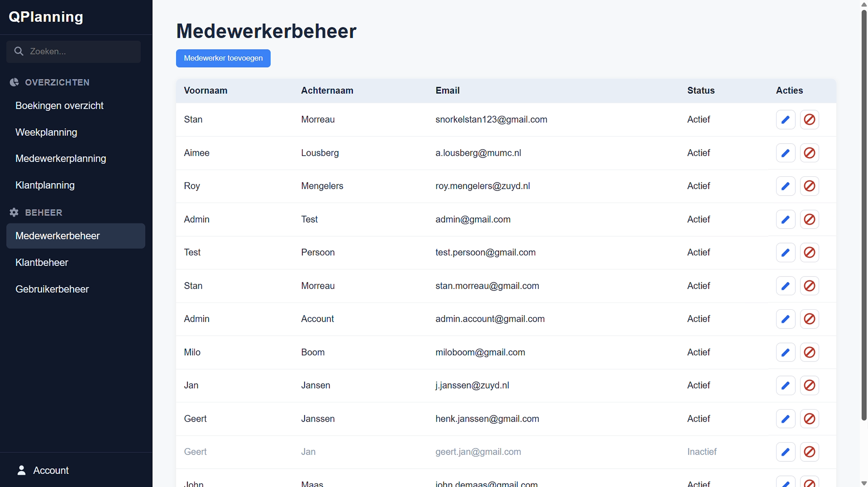The image size is (868, 487).
Task: Click ban icon for geert.jan@gmail.com
Action: coord(809,452)
